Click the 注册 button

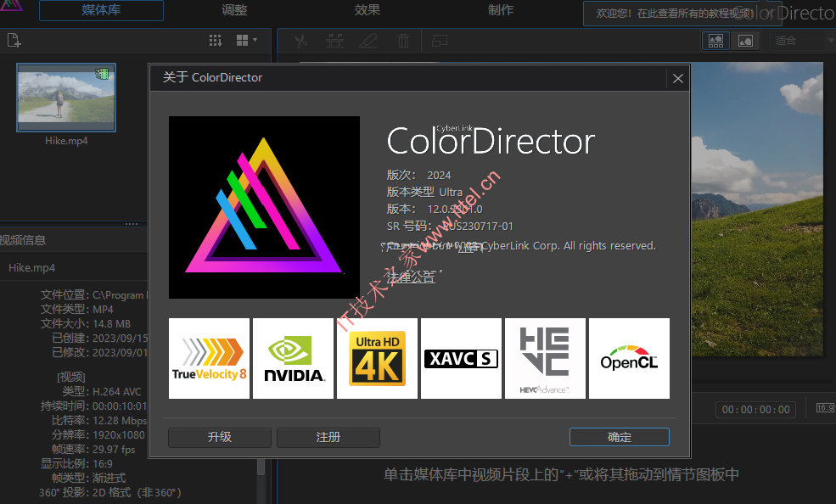coord(328,438)
